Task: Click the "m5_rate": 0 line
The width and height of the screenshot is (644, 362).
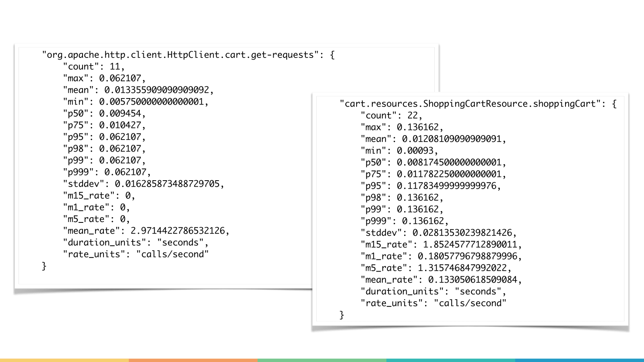Action: (x=96, y=219)
